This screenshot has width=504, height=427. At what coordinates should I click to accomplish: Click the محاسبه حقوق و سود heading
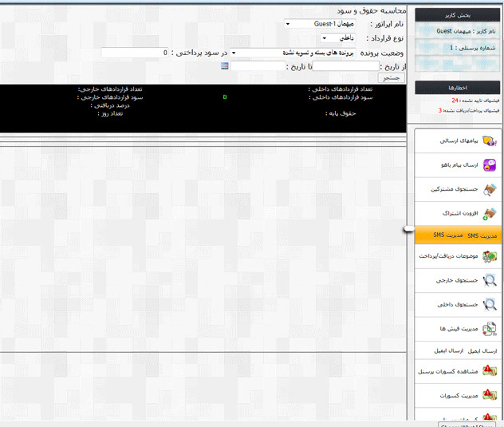tap(372, 10)
